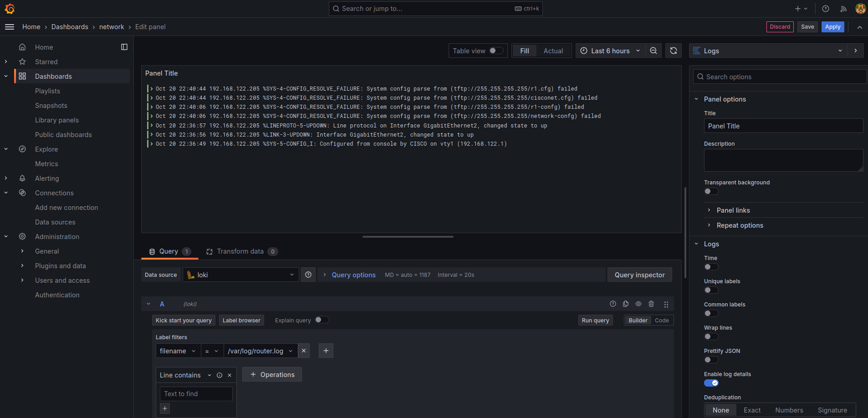Enable the Time switch in Logs options
Screen dimensions: 868x418
(711, 267)
